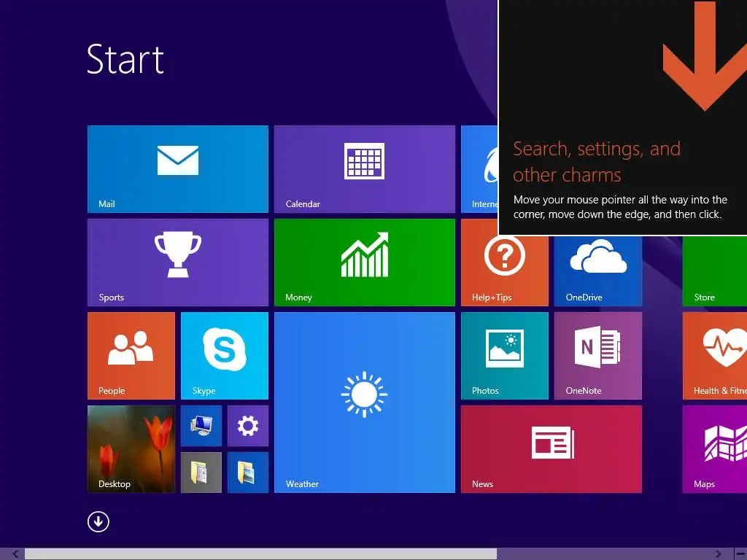Click the horizontal scrollbar thumb

point(260,554)
